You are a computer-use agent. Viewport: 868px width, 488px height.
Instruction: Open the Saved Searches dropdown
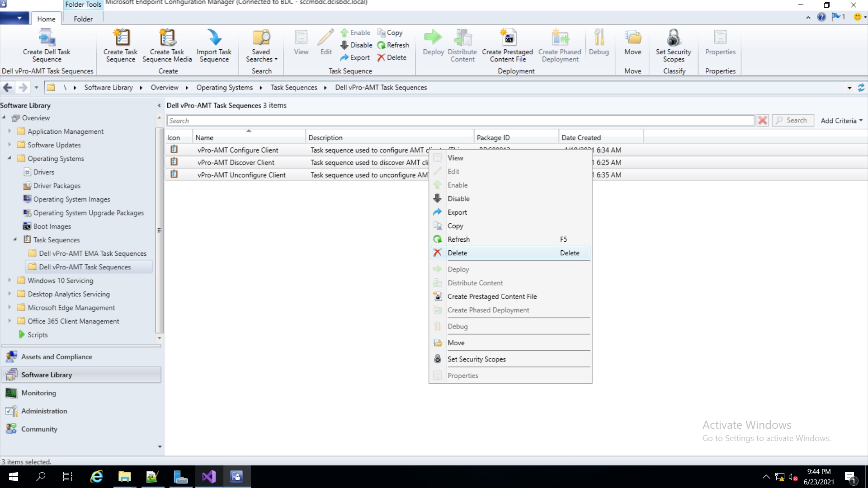point(261,45)
